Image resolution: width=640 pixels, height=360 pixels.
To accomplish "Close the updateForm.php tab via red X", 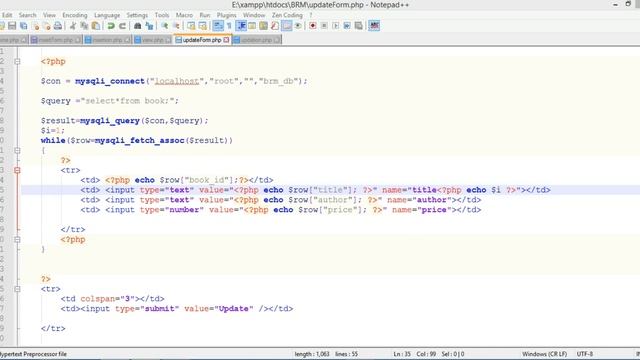I will click(226, 40).
